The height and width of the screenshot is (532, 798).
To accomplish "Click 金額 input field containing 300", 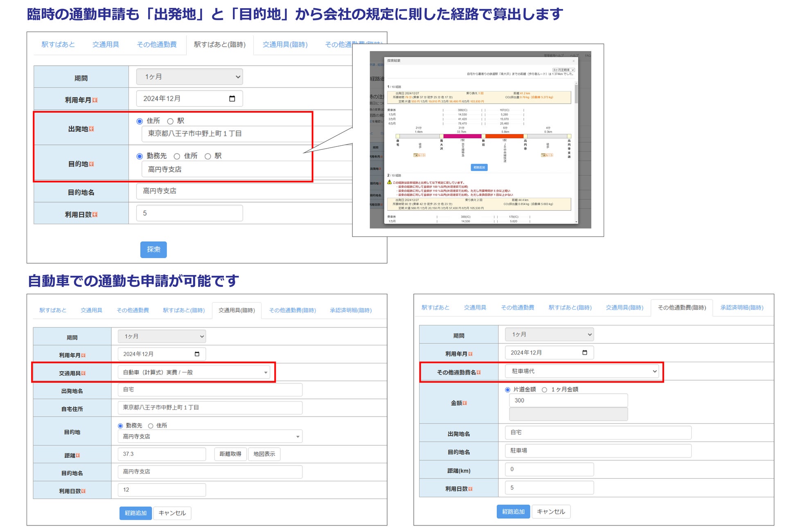I will [x=568, y=400].
